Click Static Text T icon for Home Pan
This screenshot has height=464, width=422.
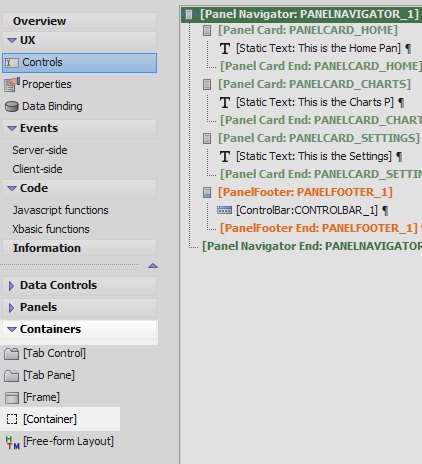pos(225,49)
